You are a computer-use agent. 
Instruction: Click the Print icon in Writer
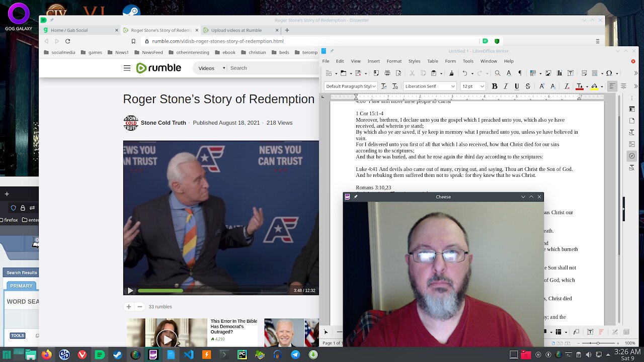coord(387,73)
